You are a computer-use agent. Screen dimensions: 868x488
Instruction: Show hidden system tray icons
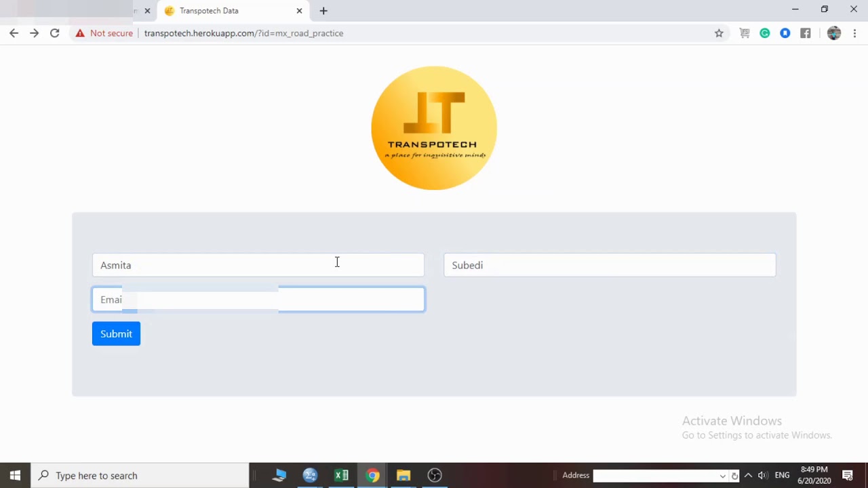tap(748, 475)
